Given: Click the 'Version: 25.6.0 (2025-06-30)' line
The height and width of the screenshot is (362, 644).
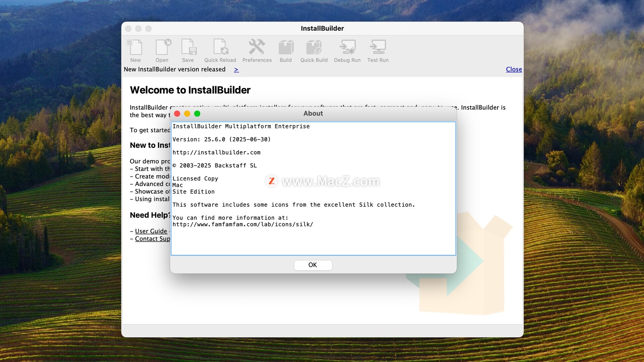Looking at the screenshot, I should pos(221,139).
